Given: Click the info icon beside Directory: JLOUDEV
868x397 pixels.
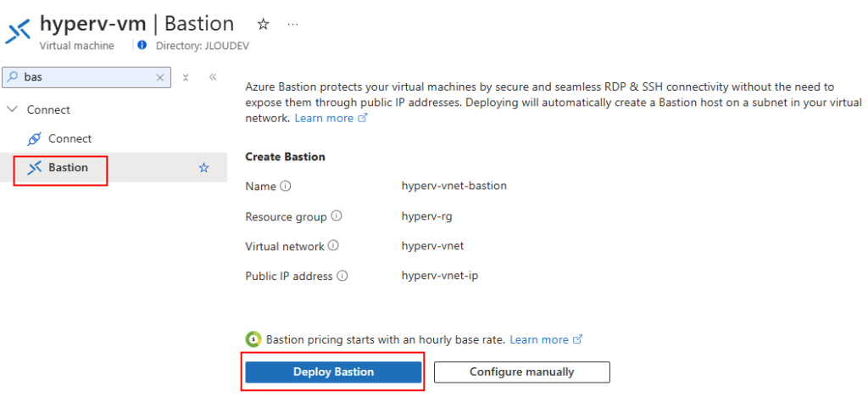Looking at the screenshot, I should [x=142, y=46].
